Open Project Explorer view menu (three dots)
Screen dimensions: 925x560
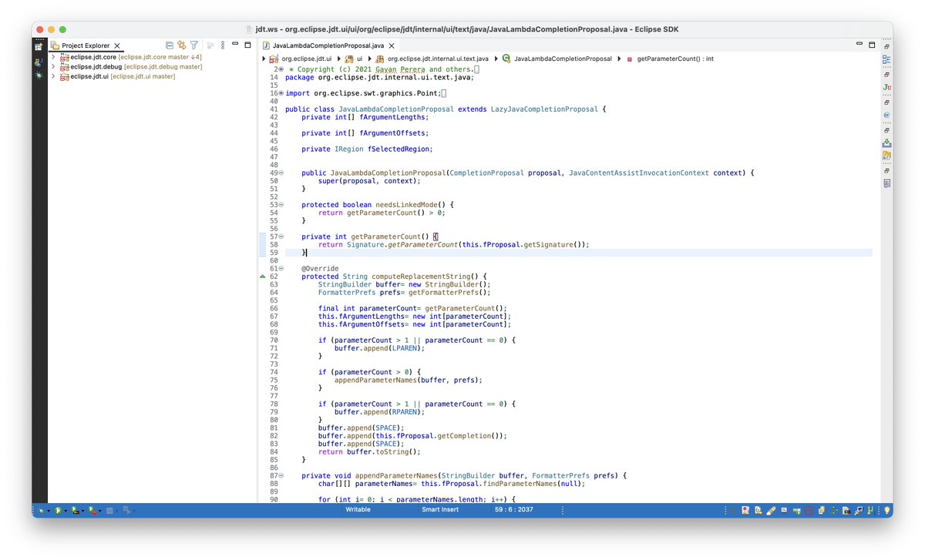222,45
